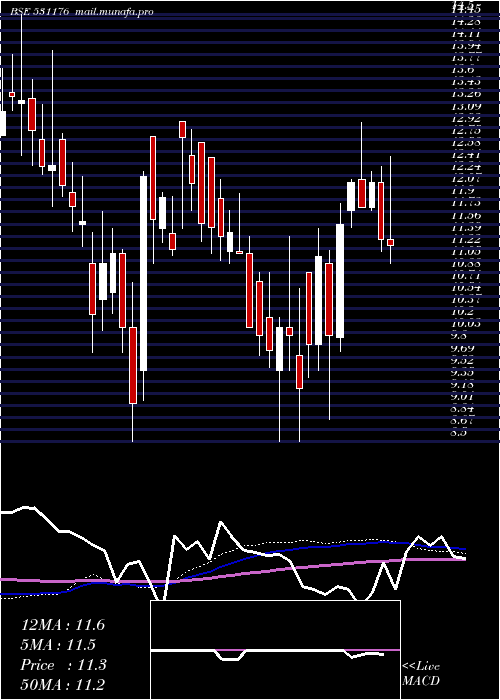Click the 'BSE 531176' ticker label
Image resolution: width=500 pixels, height=700 pixels.
(x=39, y=12)
